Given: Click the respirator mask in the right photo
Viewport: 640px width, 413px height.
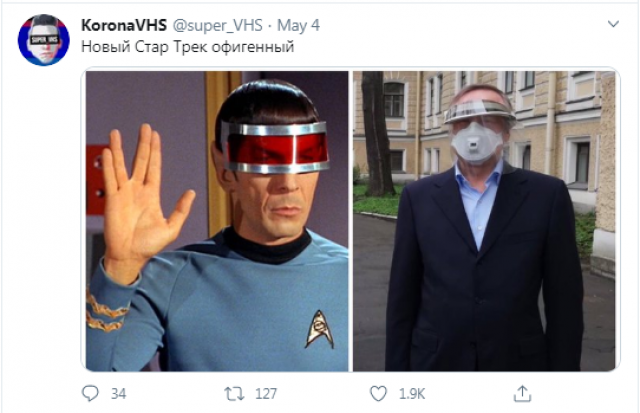Looking at the screenshot, I should pos(477,143).
